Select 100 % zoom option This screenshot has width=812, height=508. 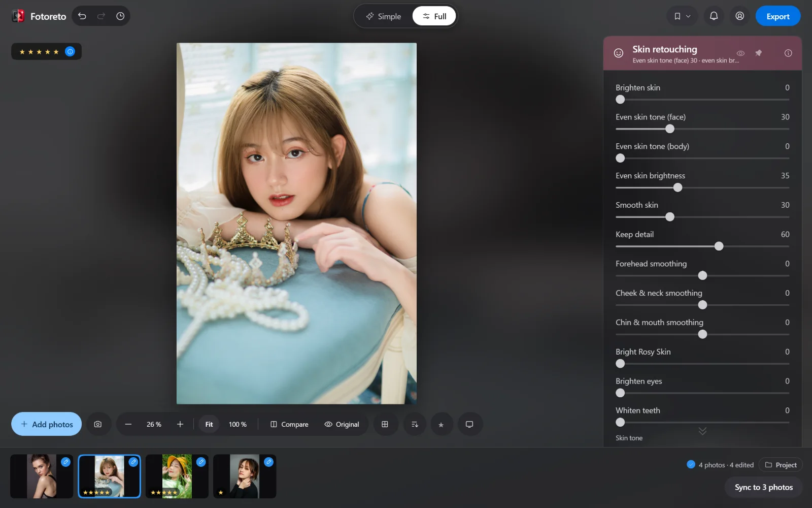(238, 424)
